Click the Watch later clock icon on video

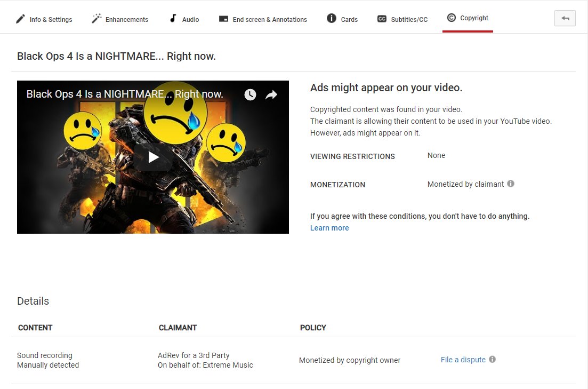pyautogui.click(x=250, y=94)
